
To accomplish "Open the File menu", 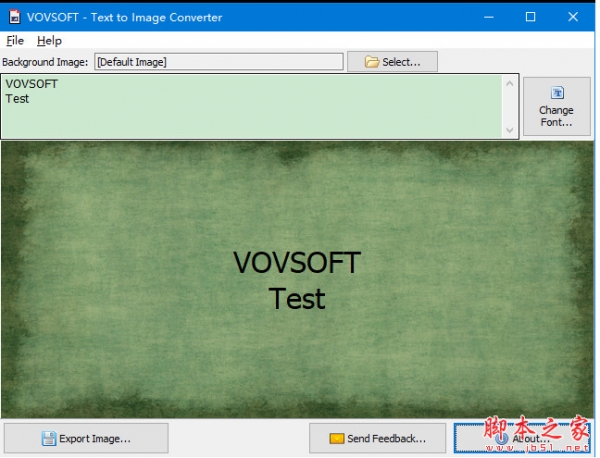I will tap(15, 41).
